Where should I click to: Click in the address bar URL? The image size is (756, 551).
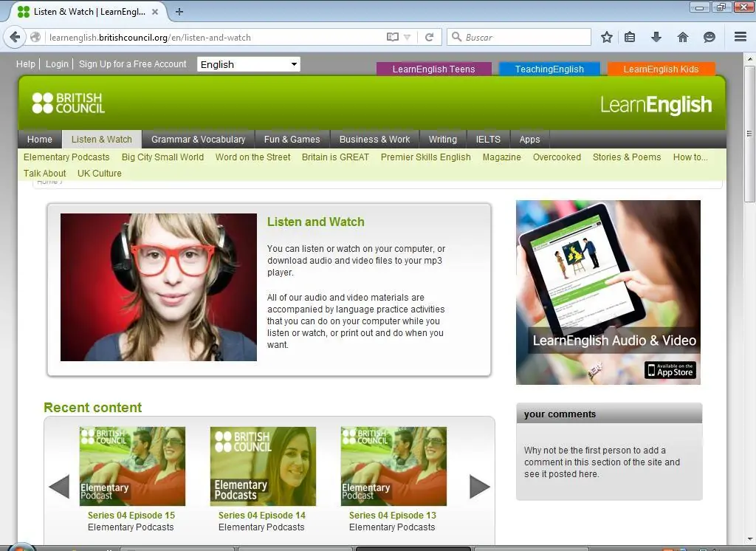point(150,37)
